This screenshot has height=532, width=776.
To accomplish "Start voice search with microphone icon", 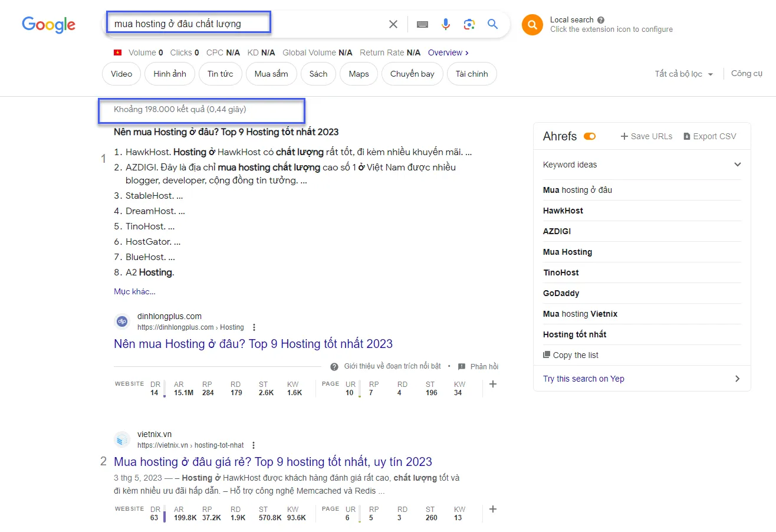I will click(446, 24).
